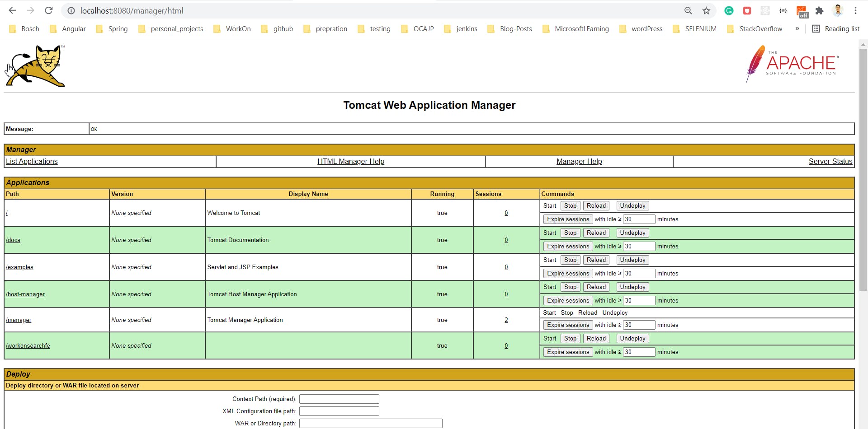Open the /host-manager path link
This screenshot has height=429, width=868.
[x=25, y=294]
